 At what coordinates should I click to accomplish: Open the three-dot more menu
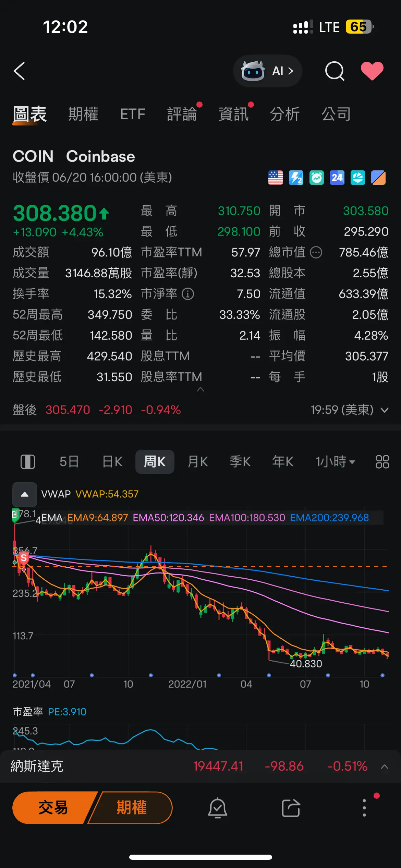(x=364, y=808)
